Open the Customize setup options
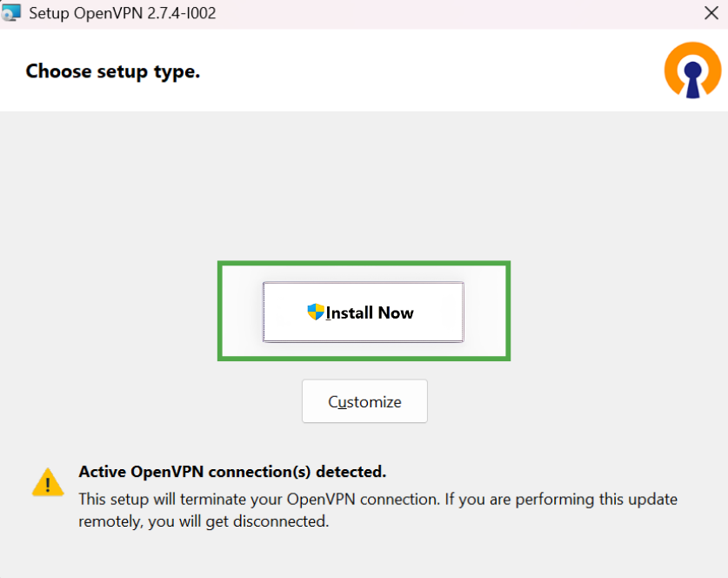728x578 pixels. click(364, 401)
